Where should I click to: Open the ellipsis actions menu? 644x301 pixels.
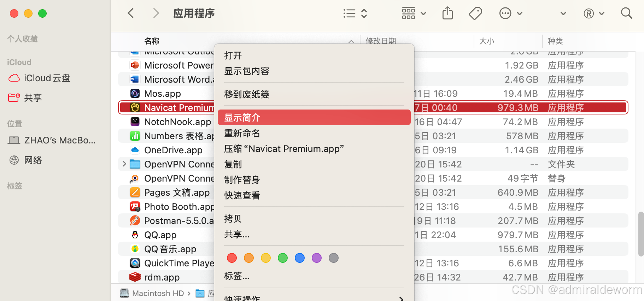[510, 13]
